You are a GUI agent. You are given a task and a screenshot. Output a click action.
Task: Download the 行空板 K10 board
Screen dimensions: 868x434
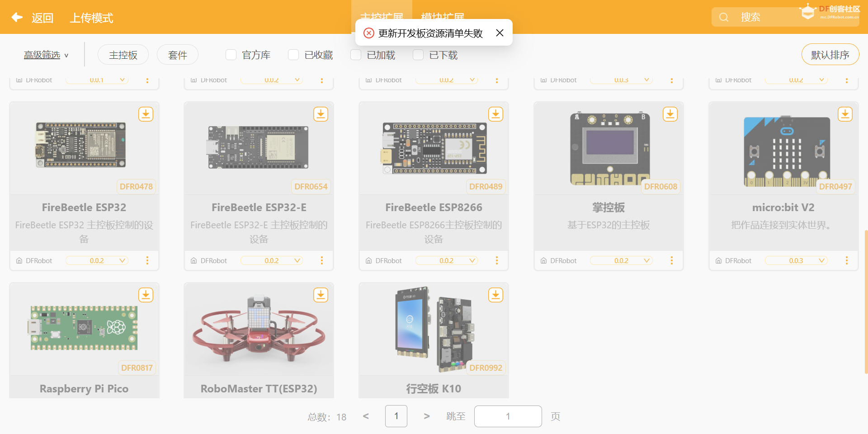(495, 295)
